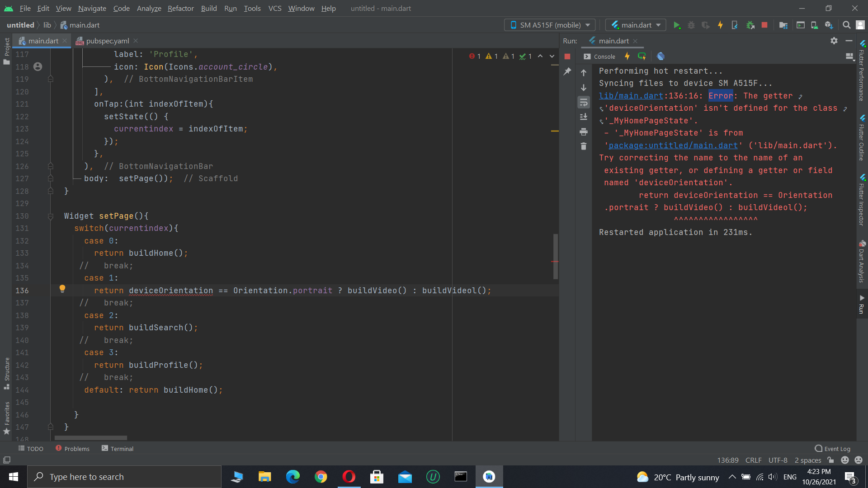This screenshot has height=488, width=868.
Task: Toggle the Run side stripe button
Action: [x=862, y=305]
